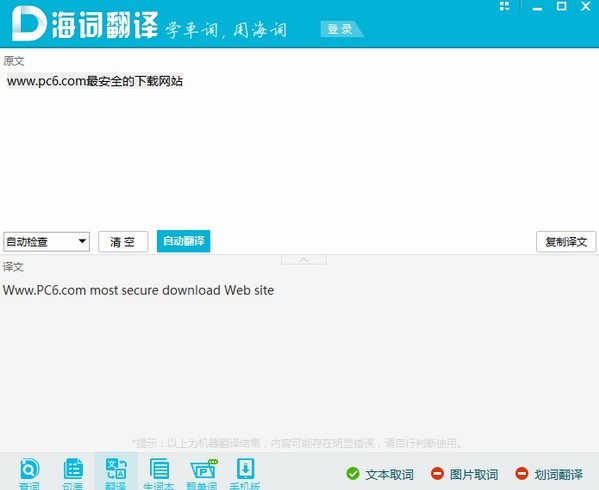Click the 复制译文 copy translation button

pyautogui.click(x=566, y=242)
